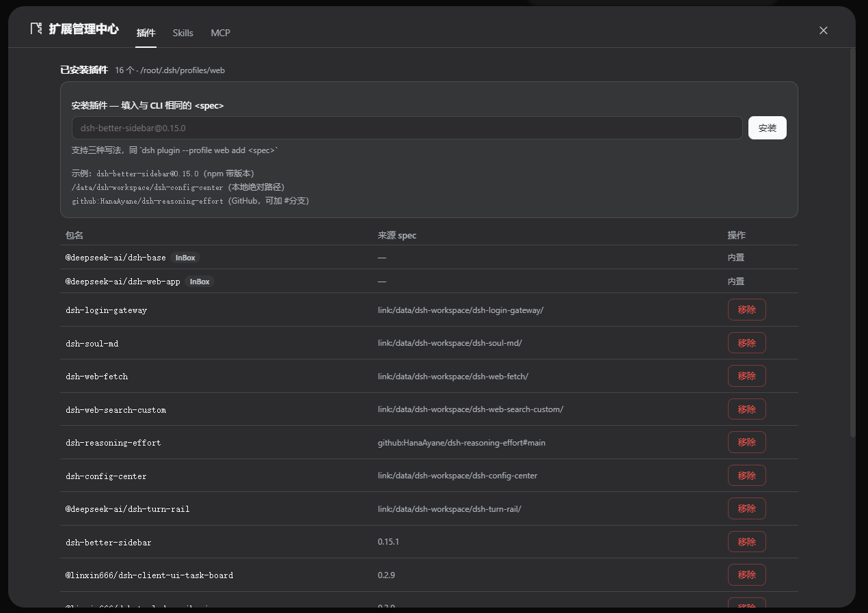The height and width of the screenshot is (613, 868).
Task: Remove the dsh-web-fetch plugin
Action: (746, 376)
